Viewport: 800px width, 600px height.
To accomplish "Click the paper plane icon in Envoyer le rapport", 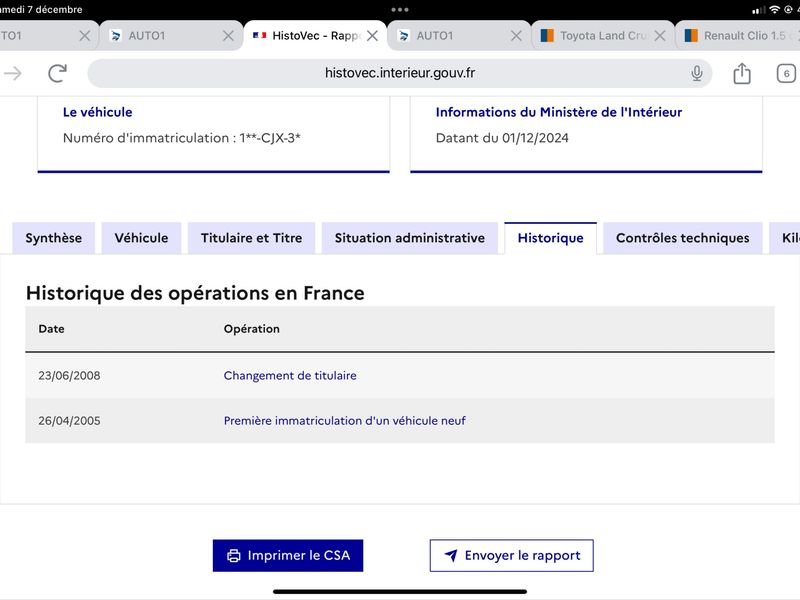I will click(x=451, y=555).
